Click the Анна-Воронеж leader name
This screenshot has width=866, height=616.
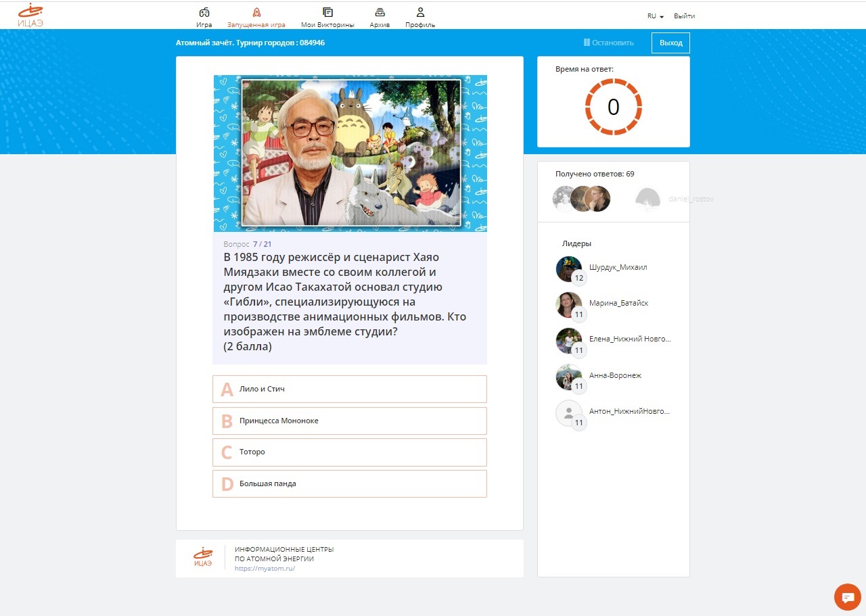(x=616, y=375)
